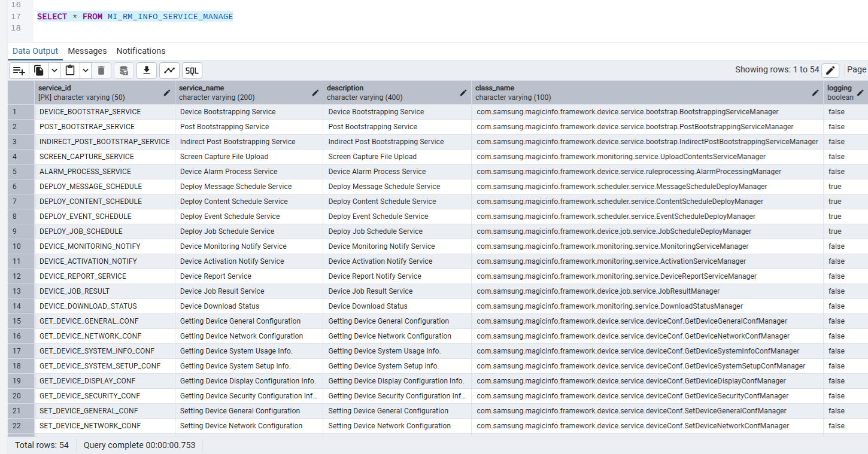Click the Paste clipboard icon
Viewport: 868px width, 454px height.
70,71
